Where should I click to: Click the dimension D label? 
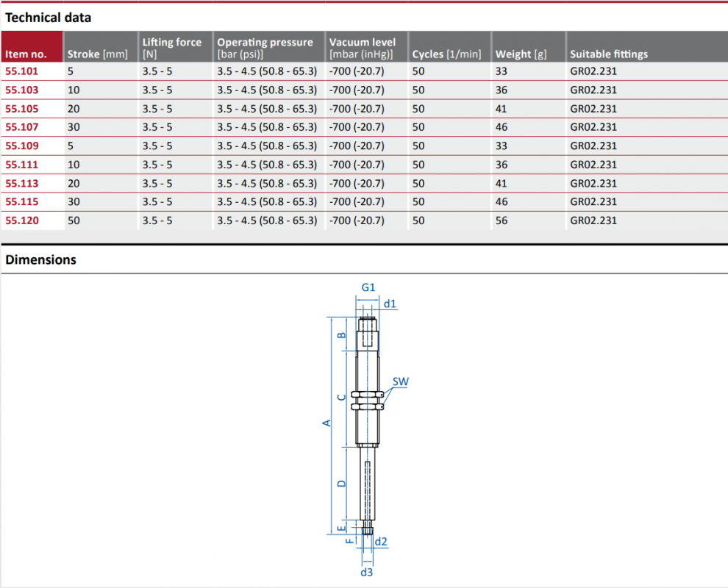[341, 484]
